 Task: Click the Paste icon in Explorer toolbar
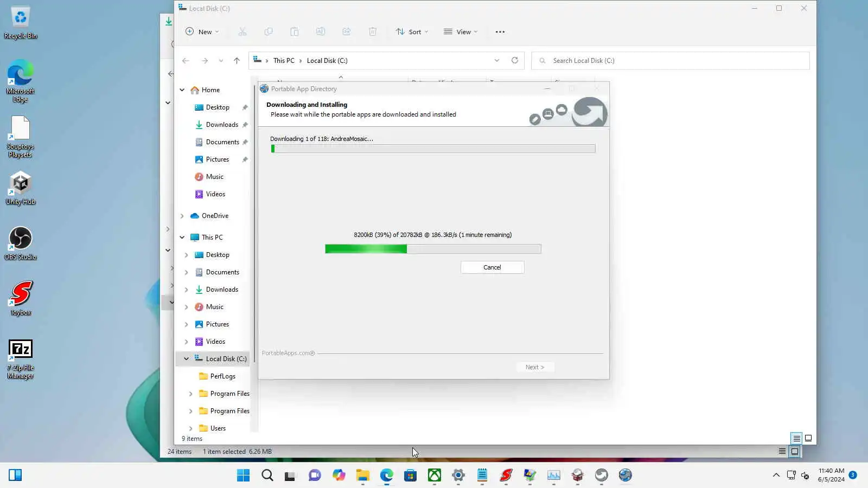tap(295, 31)
